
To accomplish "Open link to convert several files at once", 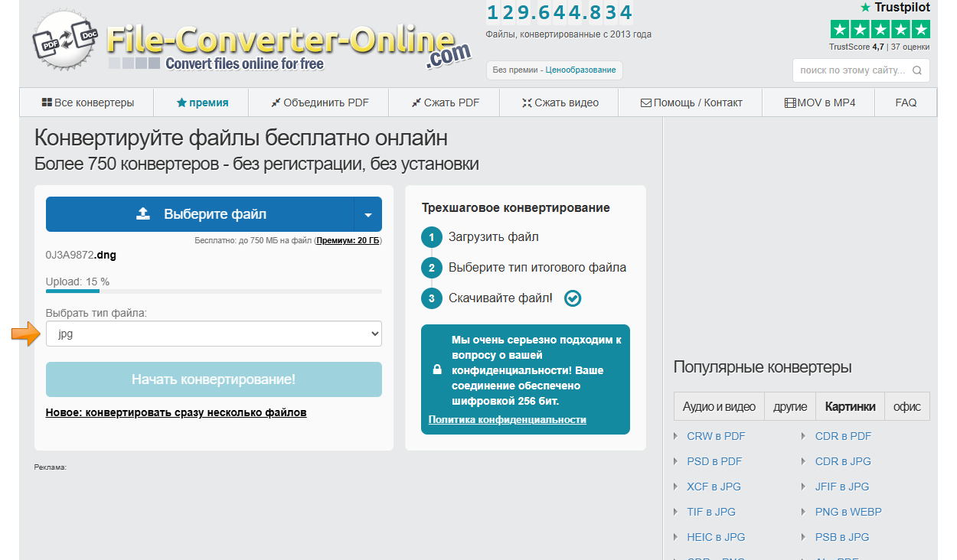I will coord(176,412).
